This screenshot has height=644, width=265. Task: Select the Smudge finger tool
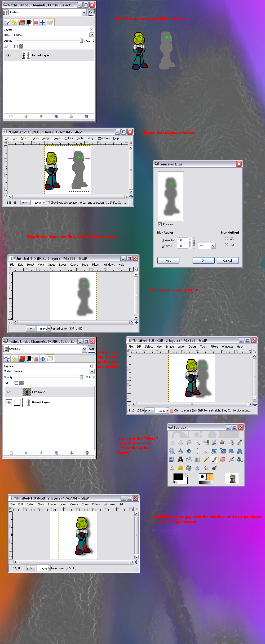[206, 468]
